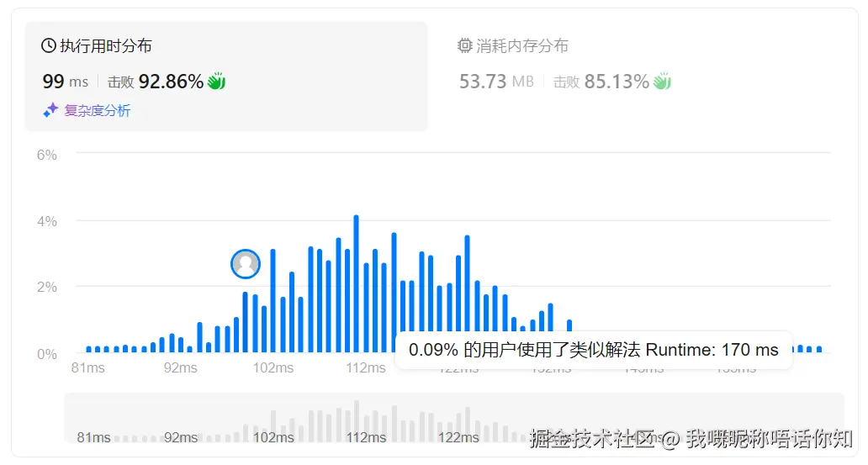Click the 击败 92.86% text

click(x=156, y=82)
